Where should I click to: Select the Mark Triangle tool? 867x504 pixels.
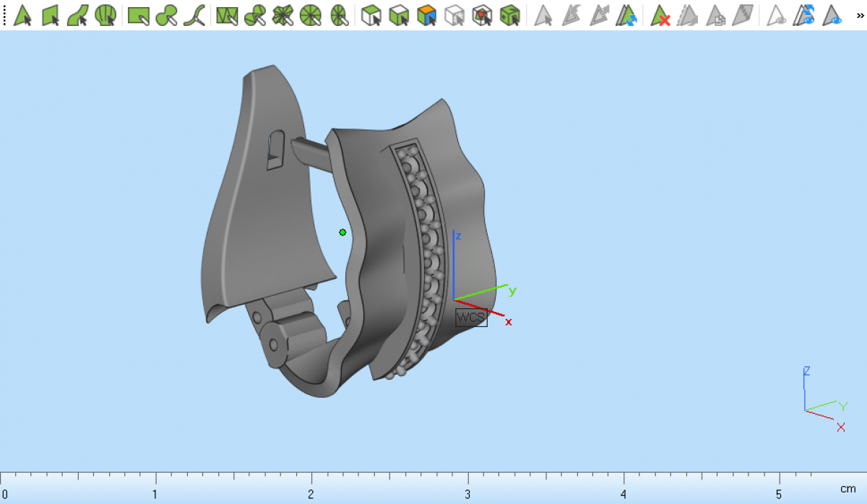(23, 15)
